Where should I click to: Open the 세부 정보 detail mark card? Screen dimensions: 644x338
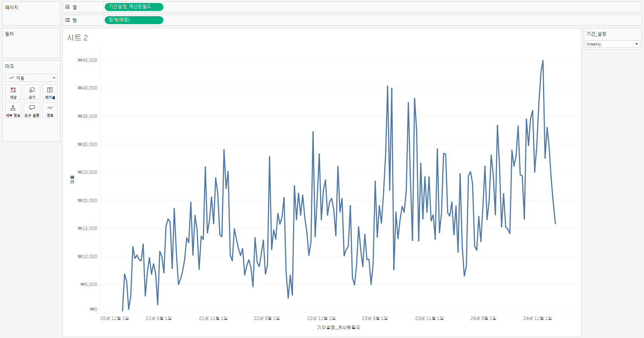(x=13, y=110)
